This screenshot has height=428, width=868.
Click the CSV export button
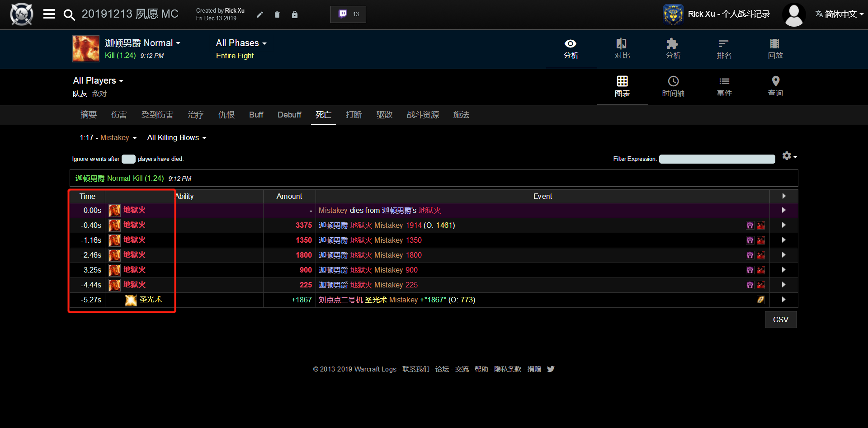pyautogui.click(x=780, y=320)
